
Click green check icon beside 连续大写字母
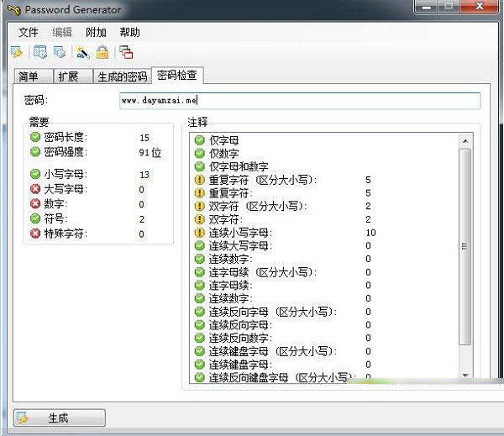pyautogui.click(x=200, y=245)
